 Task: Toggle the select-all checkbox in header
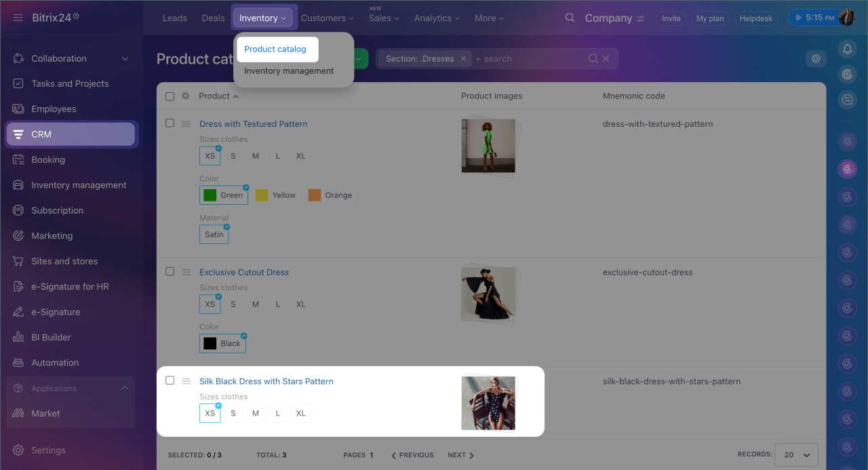click(x=170, y=96)
